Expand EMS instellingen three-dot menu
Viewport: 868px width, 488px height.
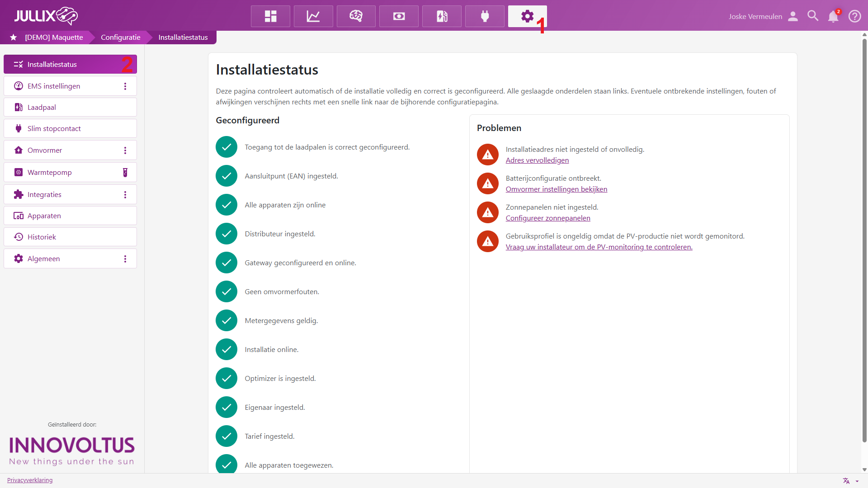coord(125,86)
